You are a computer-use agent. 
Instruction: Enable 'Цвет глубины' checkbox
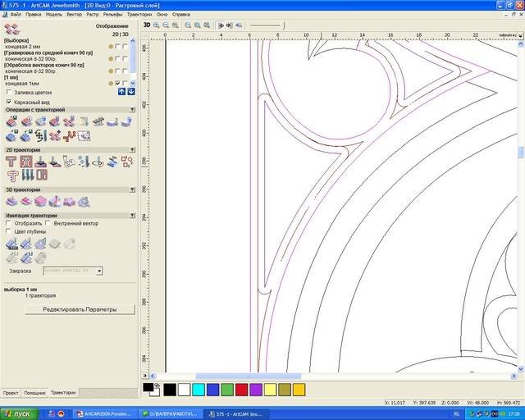click(x=9, y=231)
